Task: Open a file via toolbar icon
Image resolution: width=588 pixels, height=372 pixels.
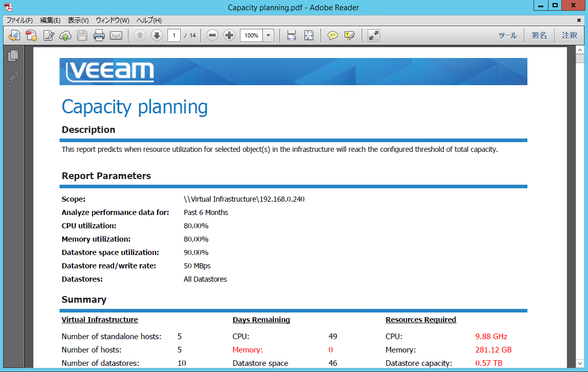Action: [x=14, y=35]
